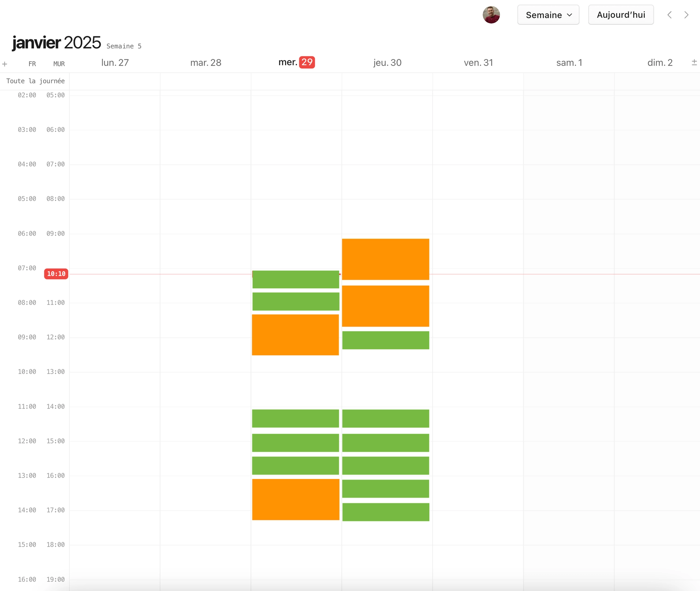
Task: Click the 10:10 current time marker
Action: [56, 274]
